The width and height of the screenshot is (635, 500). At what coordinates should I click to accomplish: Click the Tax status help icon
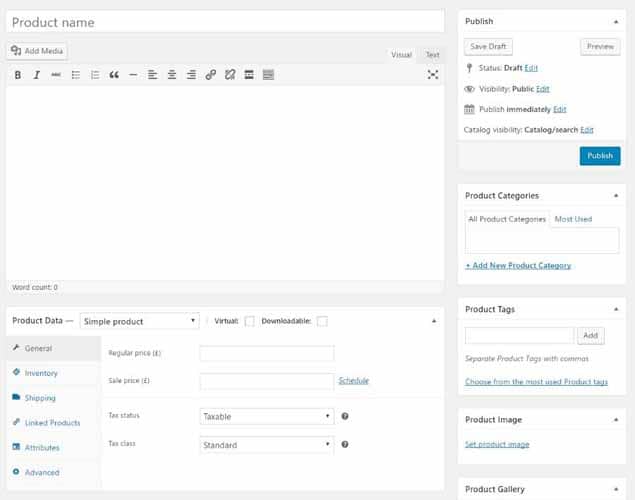tap(345, 416)
